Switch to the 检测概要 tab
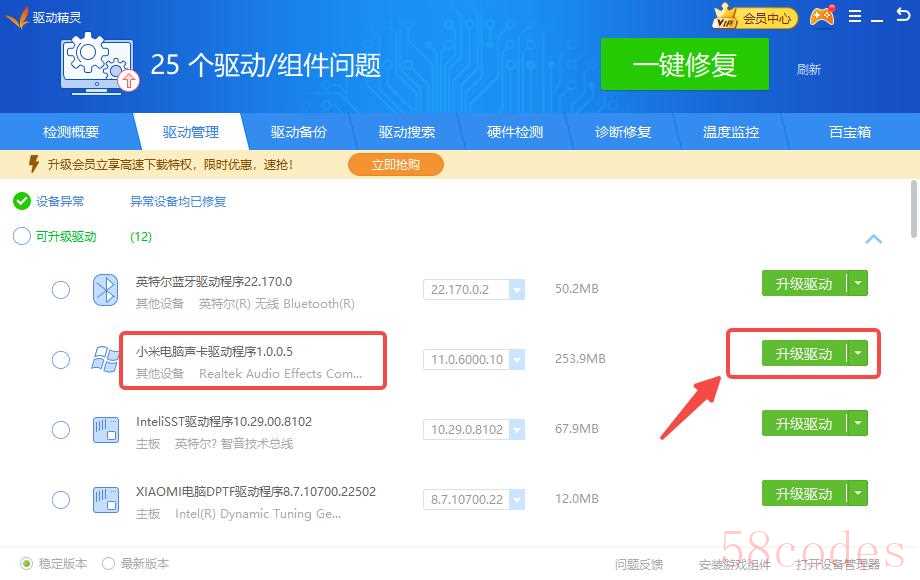 (70, 132)
